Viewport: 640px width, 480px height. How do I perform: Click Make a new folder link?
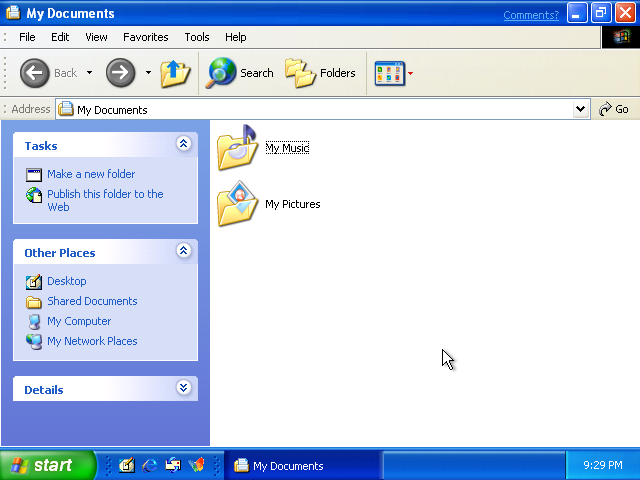[91, 174]
